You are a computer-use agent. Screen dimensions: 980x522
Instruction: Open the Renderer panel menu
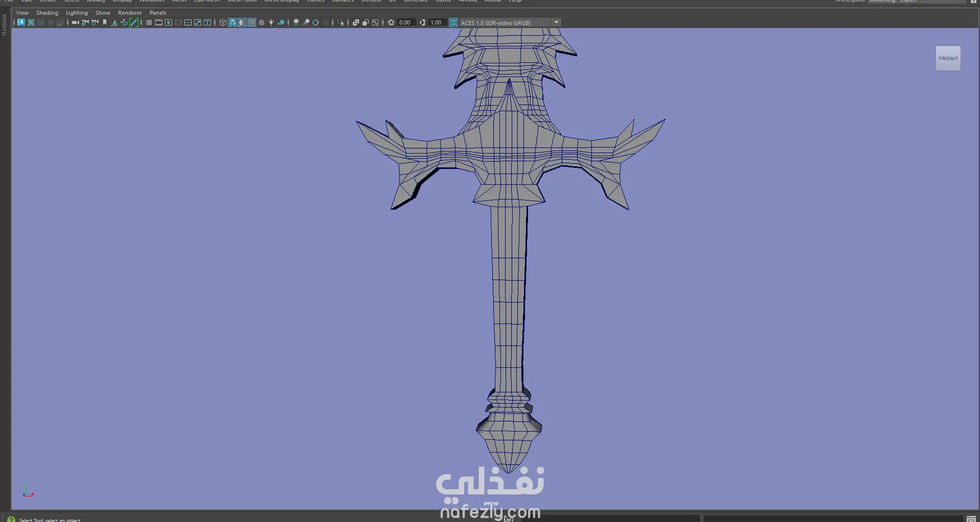pos(130,13)
